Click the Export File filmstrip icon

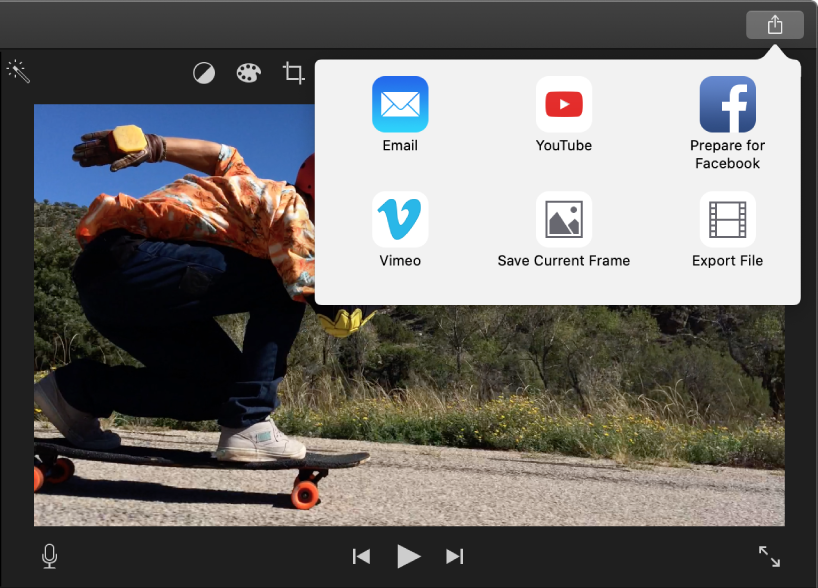(x=727, y=219)
